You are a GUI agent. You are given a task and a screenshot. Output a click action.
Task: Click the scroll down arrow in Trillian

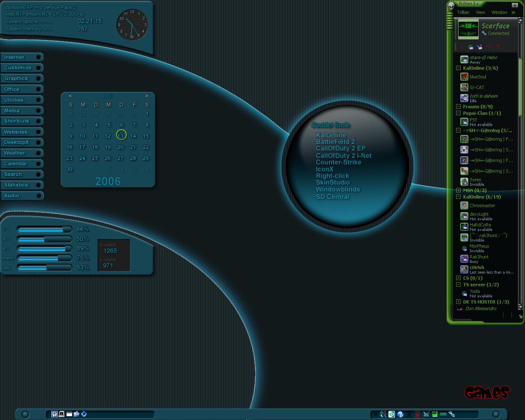[x=520, y=306]
